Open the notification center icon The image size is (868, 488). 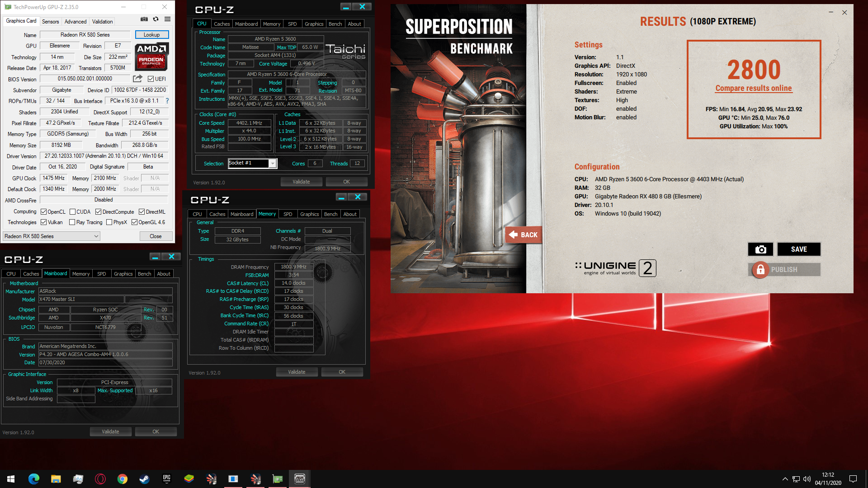pos(853,479)
